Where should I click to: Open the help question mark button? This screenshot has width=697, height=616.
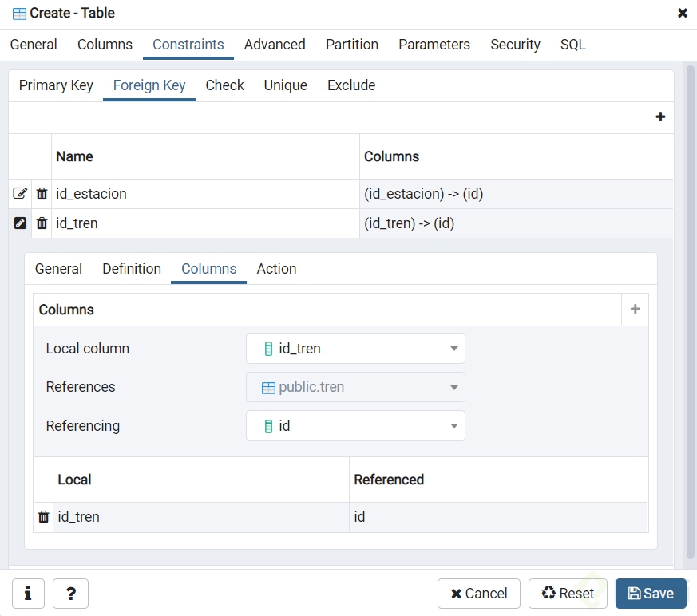pyautogui.click(x=70, y=594)
